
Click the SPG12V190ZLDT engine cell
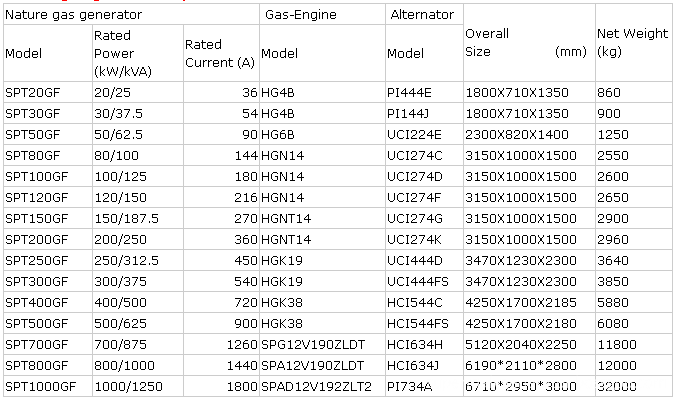tap(322, 344)
